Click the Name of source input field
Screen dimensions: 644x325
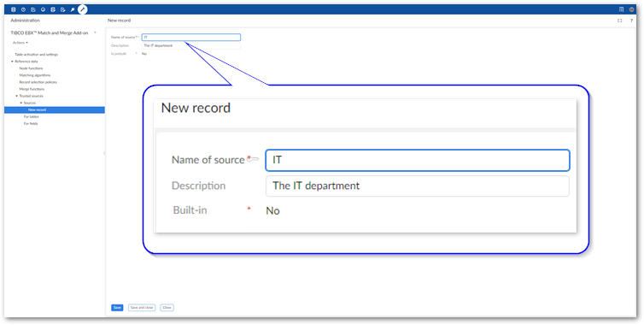[191, 38]
